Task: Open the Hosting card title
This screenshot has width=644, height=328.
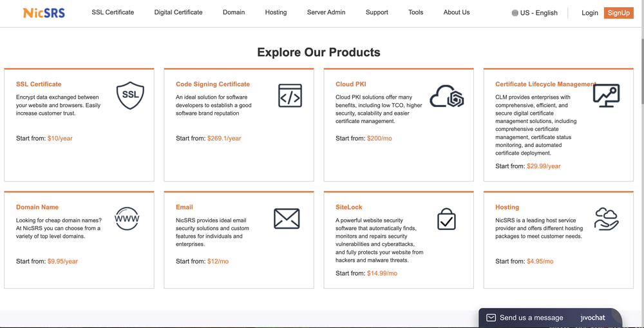Action: [507, 207]
